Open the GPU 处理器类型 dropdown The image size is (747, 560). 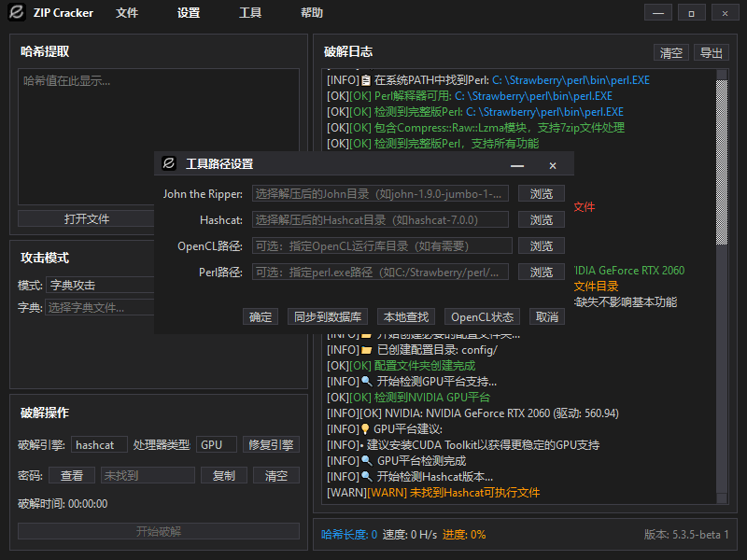point(217,444)
